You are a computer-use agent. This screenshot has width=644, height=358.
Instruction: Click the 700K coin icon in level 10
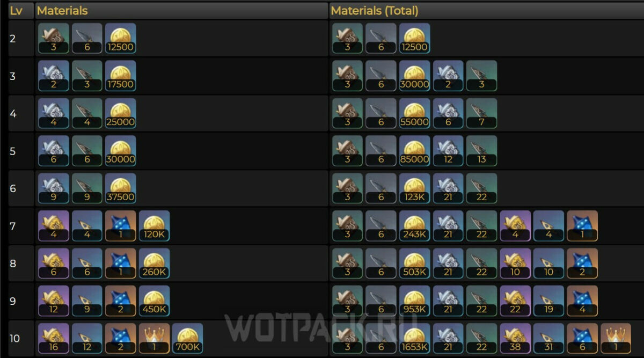click(x=187, y=339)
